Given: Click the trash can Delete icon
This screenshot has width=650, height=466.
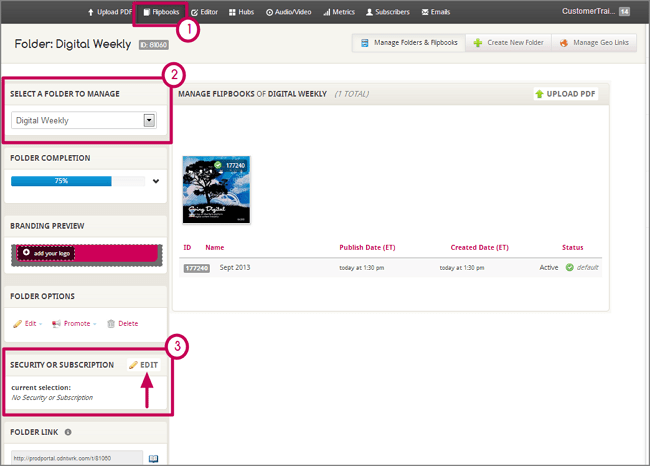Looking at the screenshot, I should click(x=111, y=324).
